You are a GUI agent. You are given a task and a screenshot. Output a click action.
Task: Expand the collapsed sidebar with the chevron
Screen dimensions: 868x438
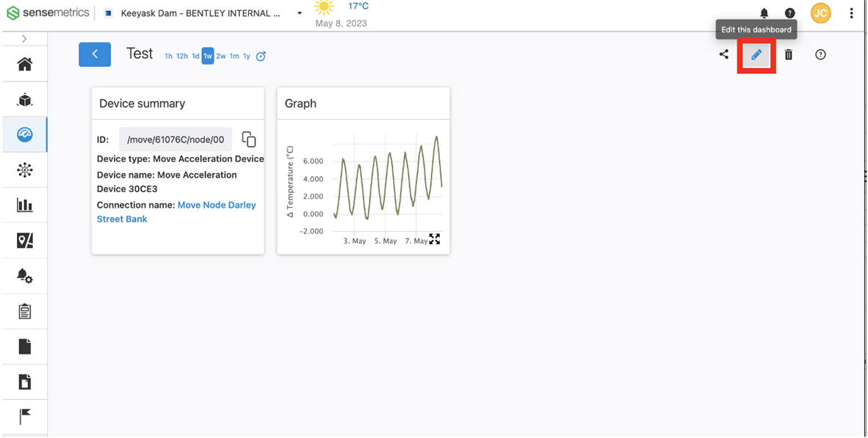point(24,38)
